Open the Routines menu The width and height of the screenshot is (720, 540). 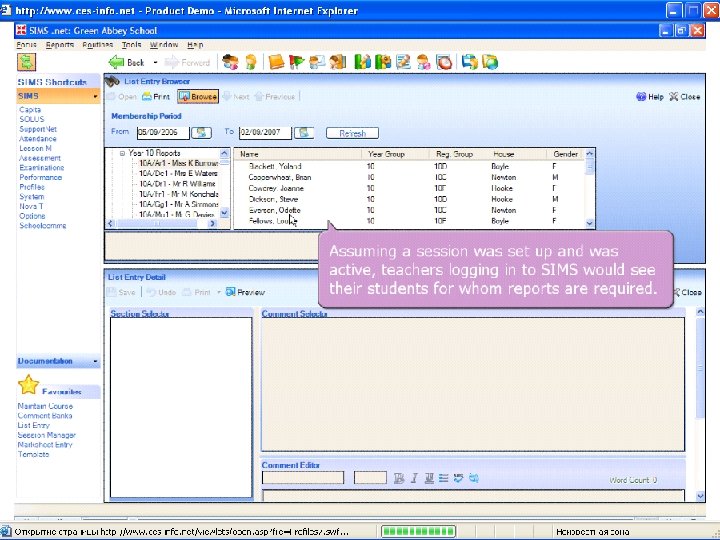[98, 45]
